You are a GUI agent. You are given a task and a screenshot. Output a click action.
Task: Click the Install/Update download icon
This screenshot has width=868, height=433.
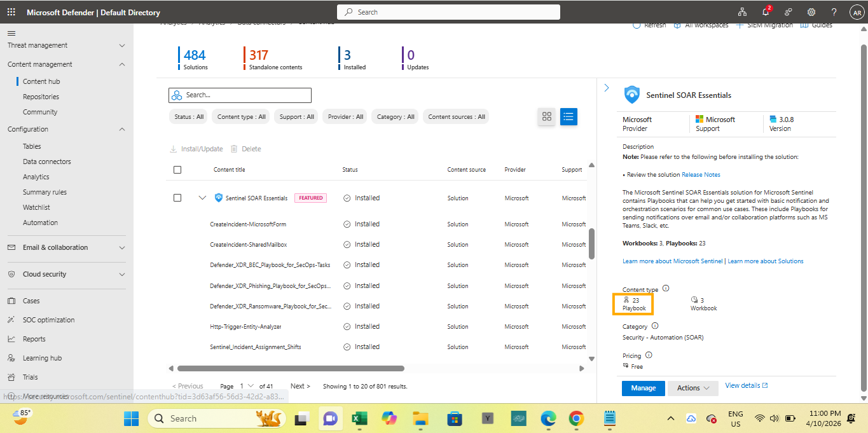173,149
